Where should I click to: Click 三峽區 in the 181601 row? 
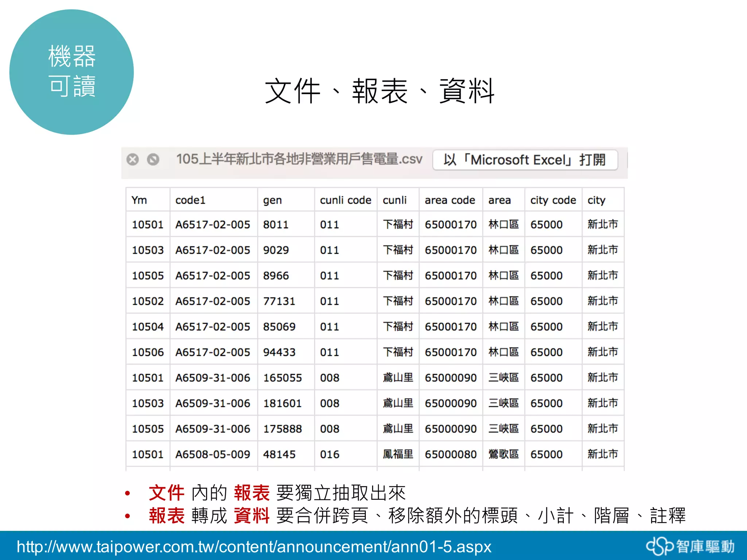503,403
